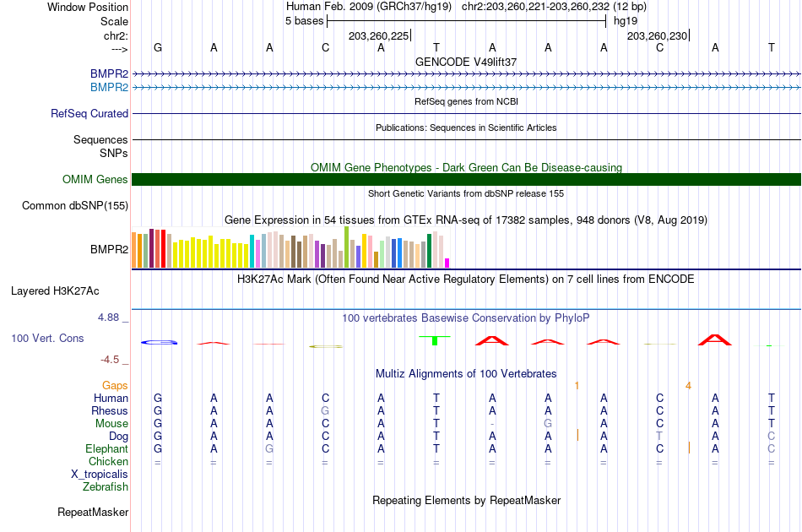Screen dimensions: 802x532
Task: Click the pale mismatched T in the Dog row
Action: pos(659,437)
